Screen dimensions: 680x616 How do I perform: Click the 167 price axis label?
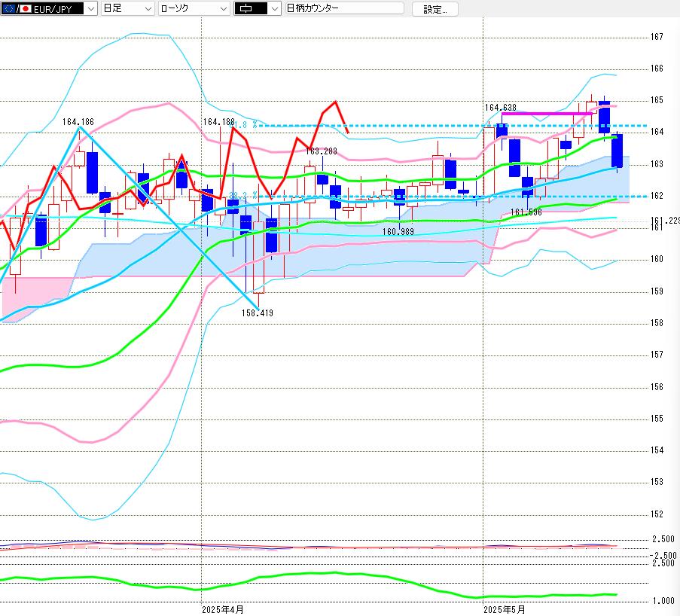(657, 37)
